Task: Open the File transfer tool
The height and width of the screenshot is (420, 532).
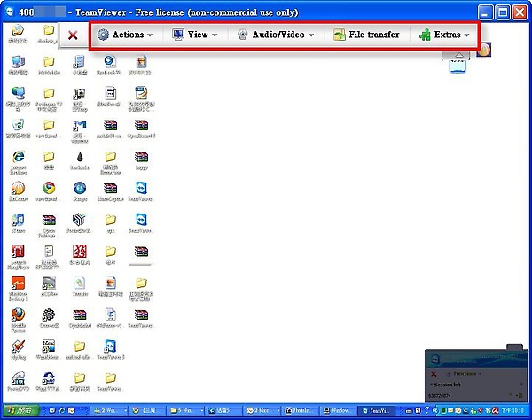Action: pyautogui.click(x=366, y=35)
